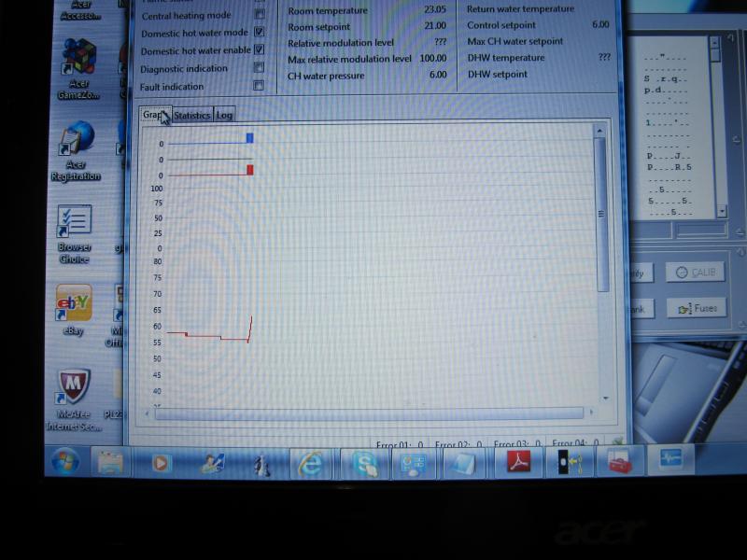Open the Log tab
The height and width of the screenshot is (560, 747).
click(224, 115)
